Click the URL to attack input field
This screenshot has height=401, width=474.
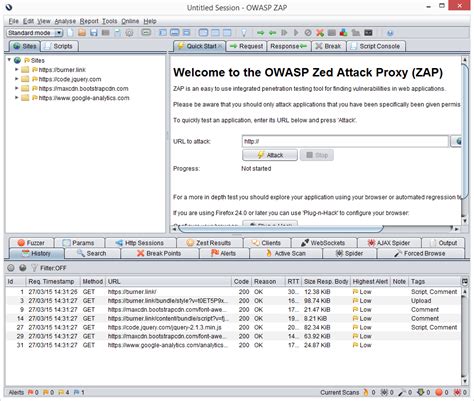345,141
